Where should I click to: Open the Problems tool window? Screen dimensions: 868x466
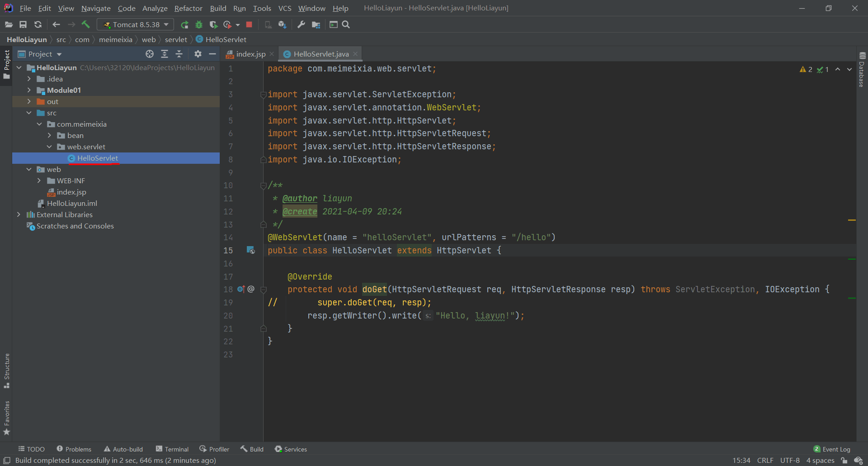click(x=74, y=449)
